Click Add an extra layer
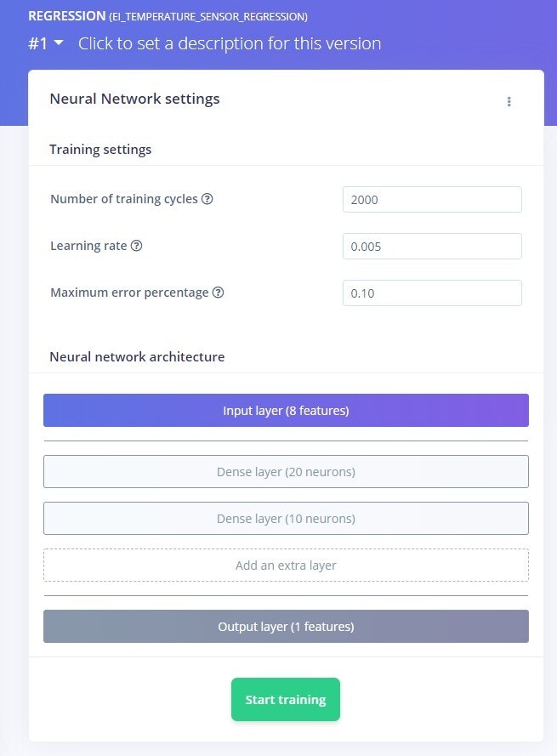This screenshot has width=557, height=756. click(286, 565)
